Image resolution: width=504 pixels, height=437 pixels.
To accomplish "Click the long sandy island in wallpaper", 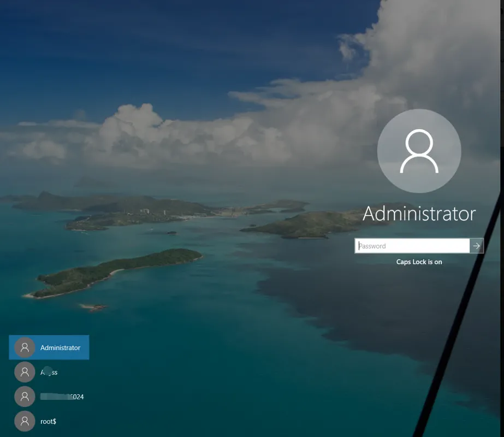I will 115,271.
